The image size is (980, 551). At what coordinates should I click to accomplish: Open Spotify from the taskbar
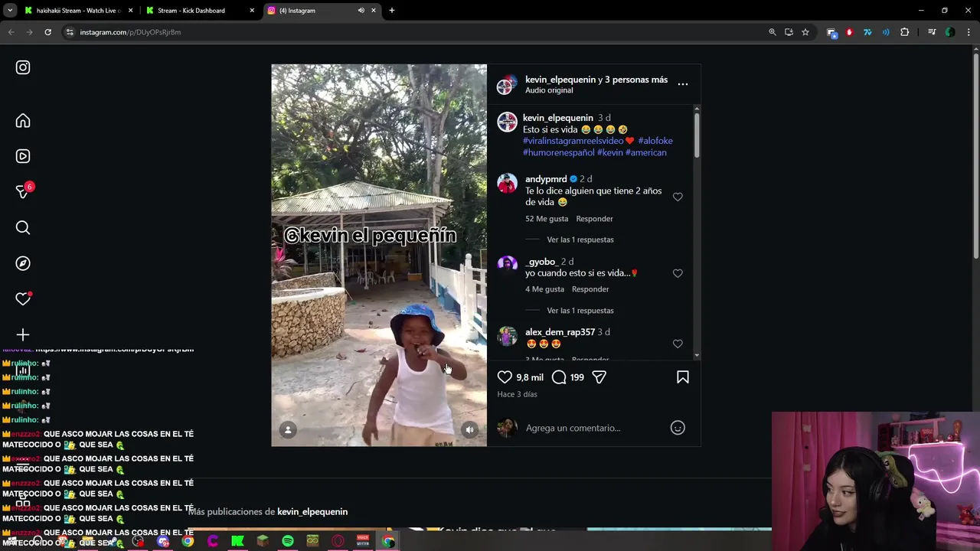click(288, 542)
